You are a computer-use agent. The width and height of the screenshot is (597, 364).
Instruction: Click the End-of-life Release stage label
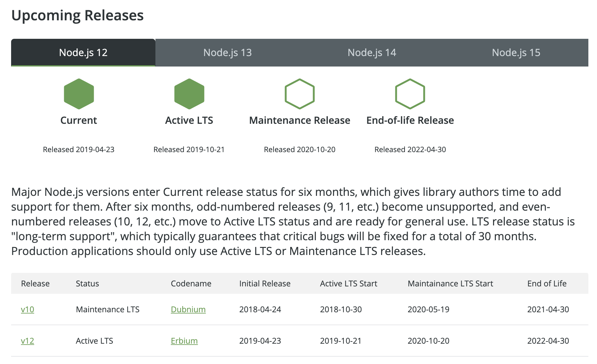point(410,120)
